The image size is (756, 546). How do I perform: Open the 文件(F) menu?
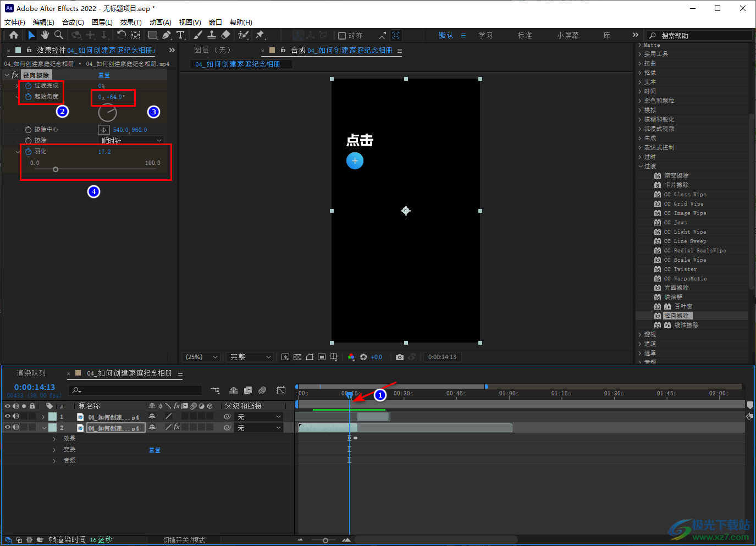[15, 23]
